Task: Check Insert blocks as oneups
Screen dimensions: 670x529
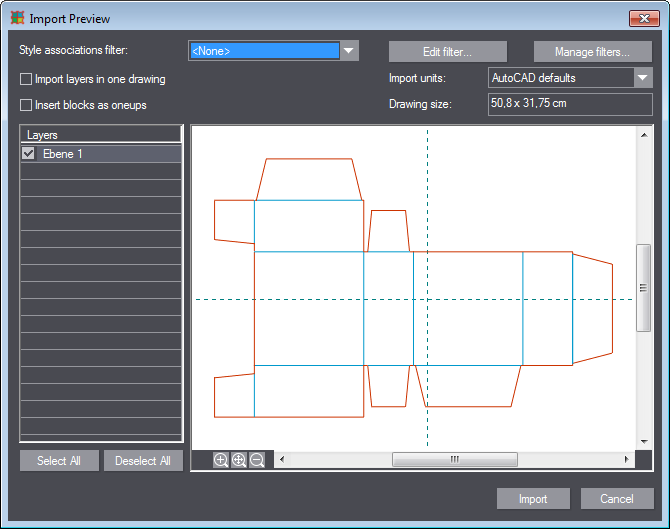Action: [27, 104]
